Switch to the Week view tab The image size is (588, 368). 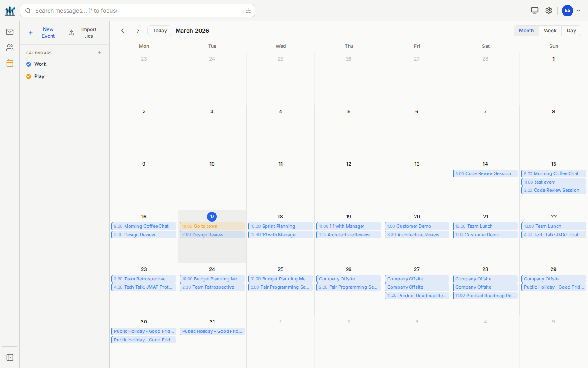(550, 30)
